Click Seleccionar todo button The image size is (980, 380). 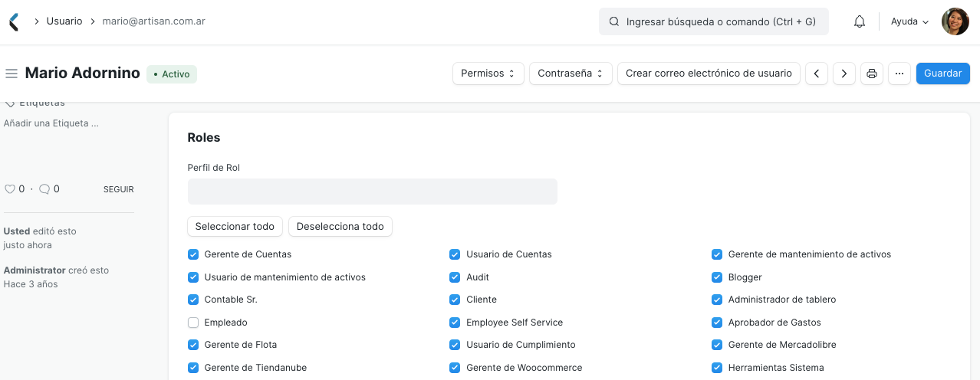point(235,227)
